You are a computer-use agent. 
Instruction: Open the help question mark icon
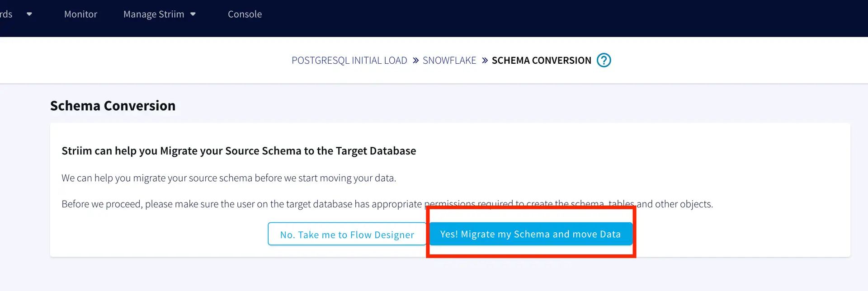(x=604, y=60)
